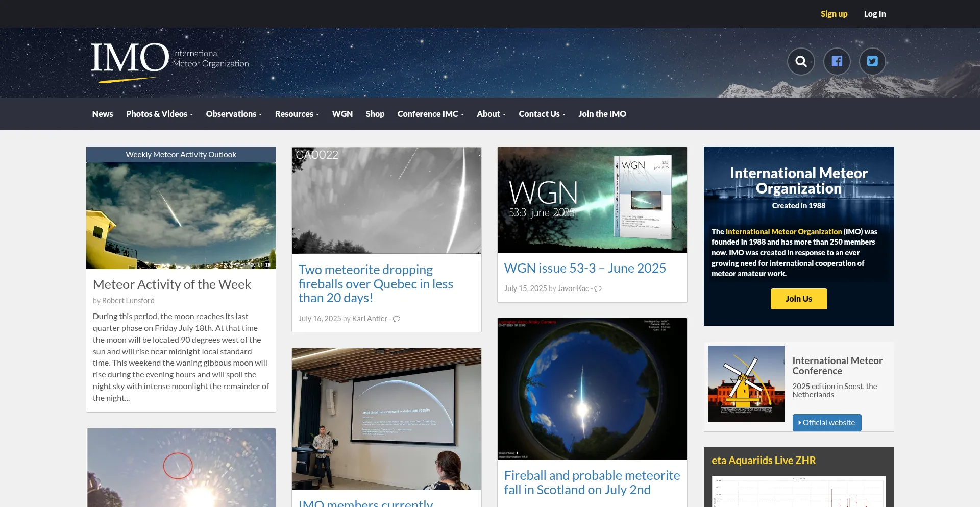Open the IMO Twitter page icon
This screenshot has height=507, width=980.
[x=872, y=62]
